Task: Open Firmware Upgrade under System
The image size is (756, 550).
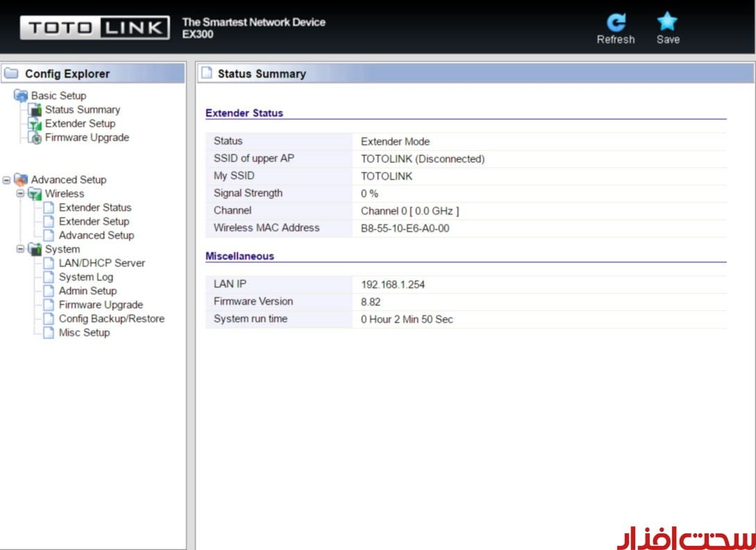Action: [101, 305]
